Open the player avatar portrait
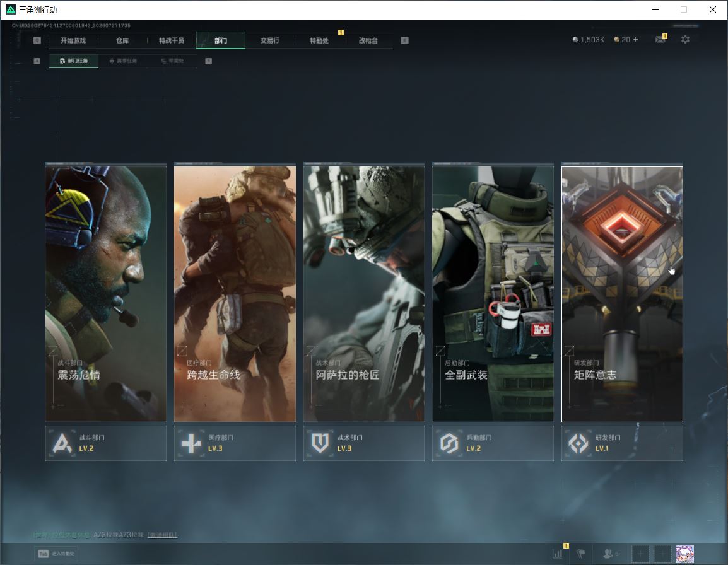Viewport: 728px width, 565px height. (x=684, y=554)
